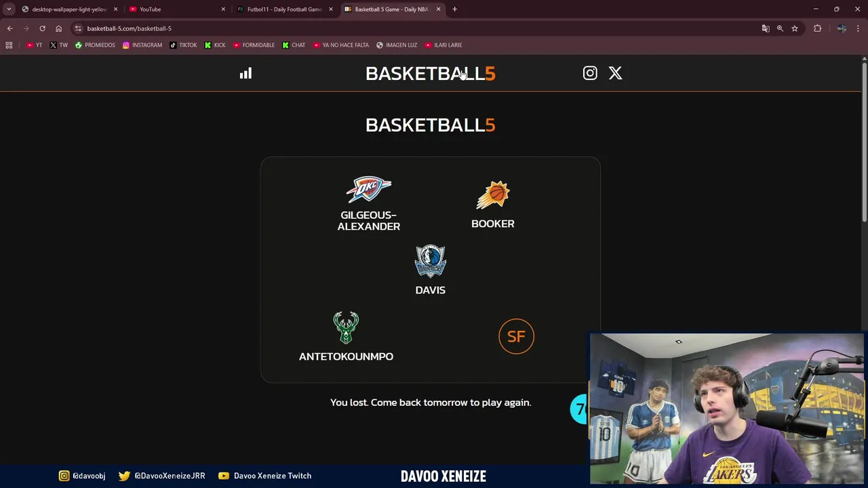Screen dimensions: 868x488
Task: Click the Oklahoma City Thunder logo
Action: [369, 190]
